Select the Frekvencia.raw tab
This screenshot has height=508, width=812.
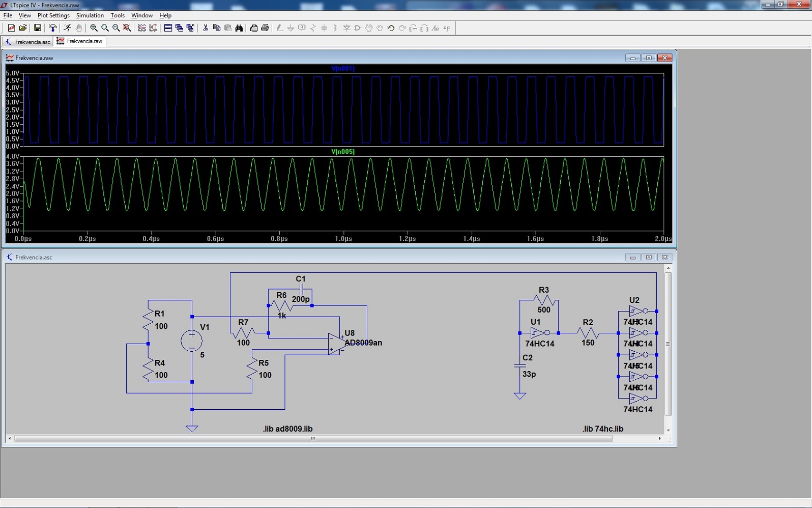(x=80, y=41)
